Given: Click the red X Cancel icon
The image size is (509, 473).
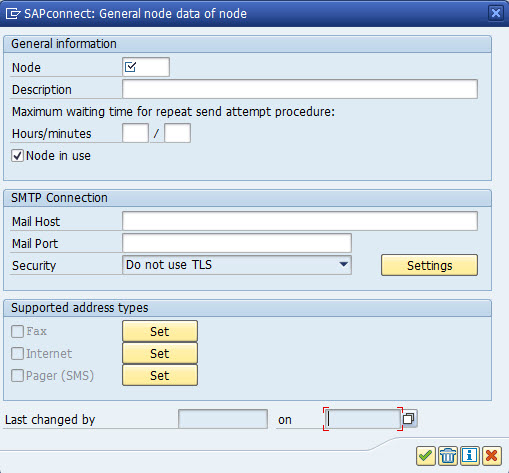Looking at the screenshot, I should [492, 456].
